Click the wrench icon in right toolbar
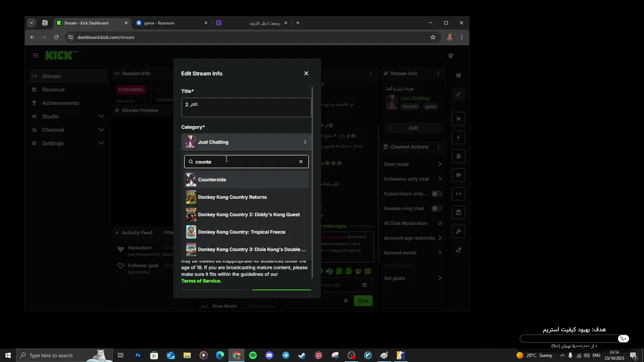Screen dimensions: 644x362 pos(458,231)
